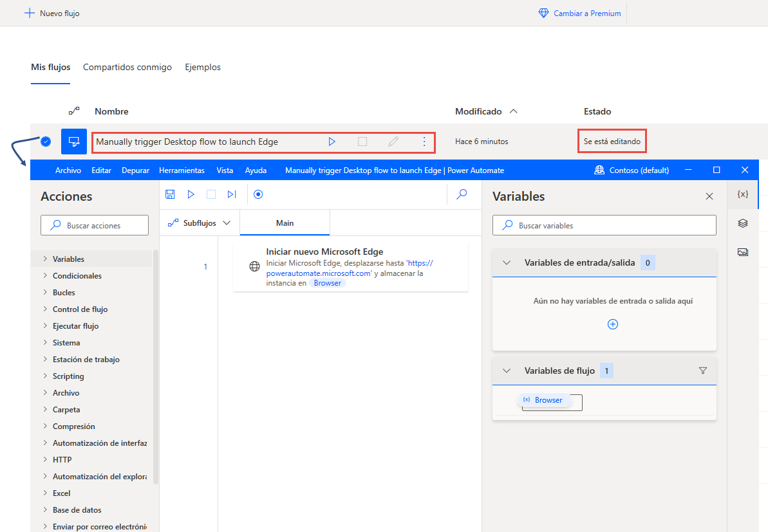Open the Compartidos conmigo tab
768x532 pixels.
click(127, 67)
